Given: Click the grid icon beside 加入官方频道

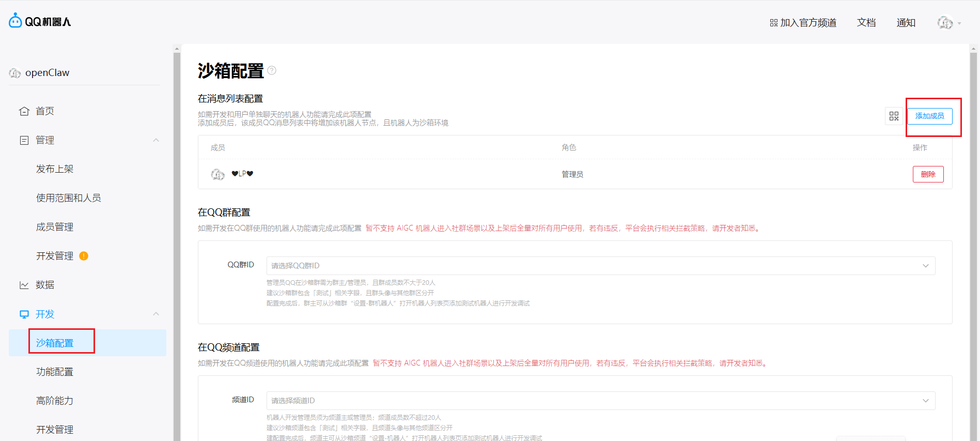Looking at the screenshot, I should 773,23.
